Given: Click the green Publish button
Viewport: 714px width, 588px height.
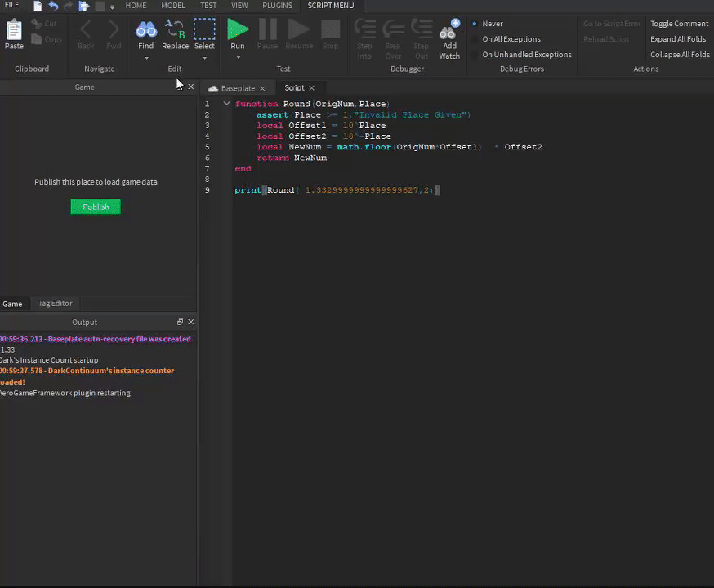Looking at the screenshot, I should 96,207.
